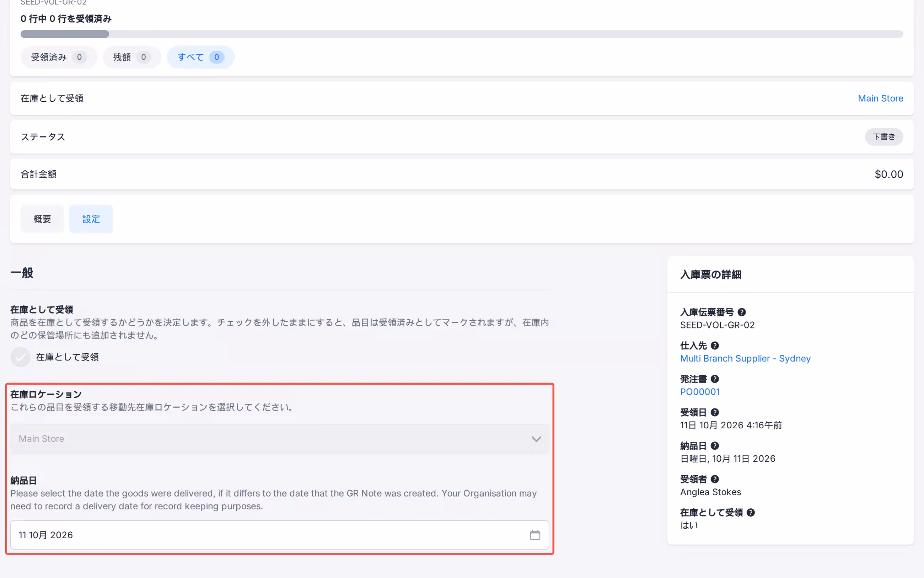Filter by 残額 0 pill
This screenshot has height=578, width=924.
tap(132, 57)
